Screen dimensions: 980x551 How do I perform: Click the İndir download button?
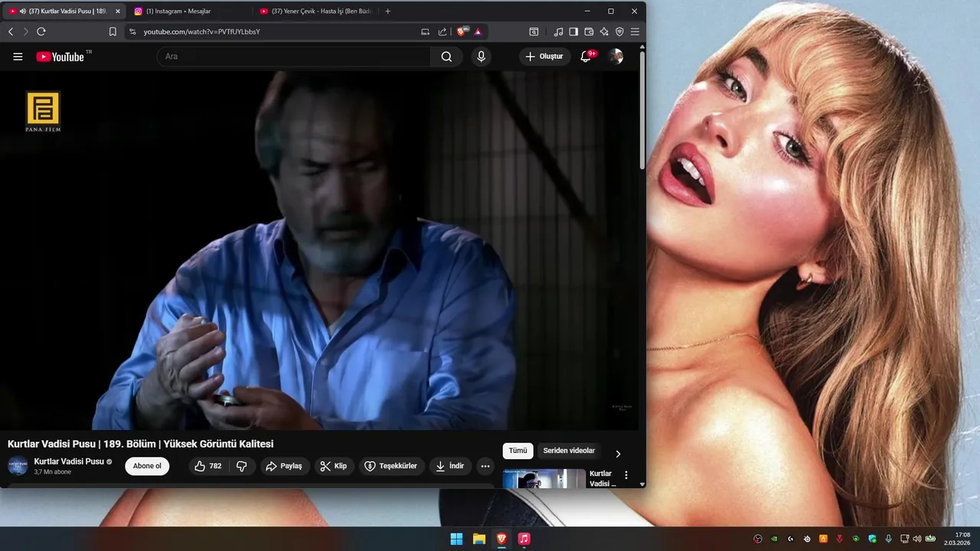[449, 466]
